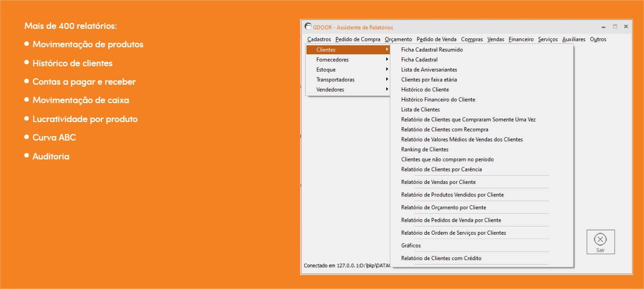Select Relatório de Clientes com Recompra
Screen dimensions: 644x289
pyautogui.click(x=445, y=130)
